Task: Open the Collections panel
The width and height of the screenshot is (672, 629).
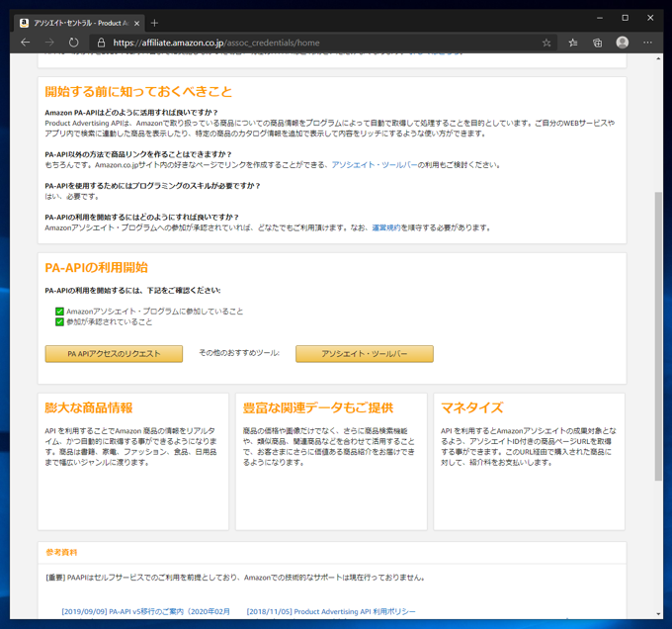Action: [x=598, y=43]
